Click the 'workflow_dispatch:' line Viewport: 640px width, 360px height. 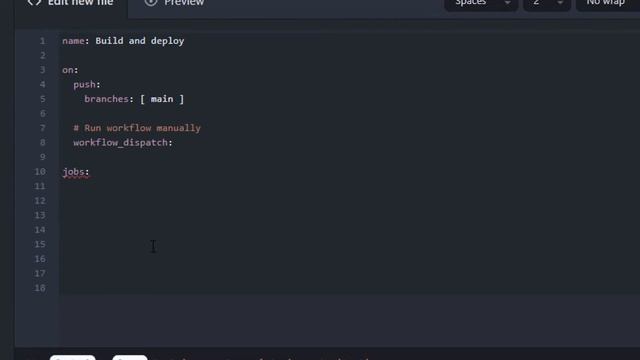(x=123, y=143)
